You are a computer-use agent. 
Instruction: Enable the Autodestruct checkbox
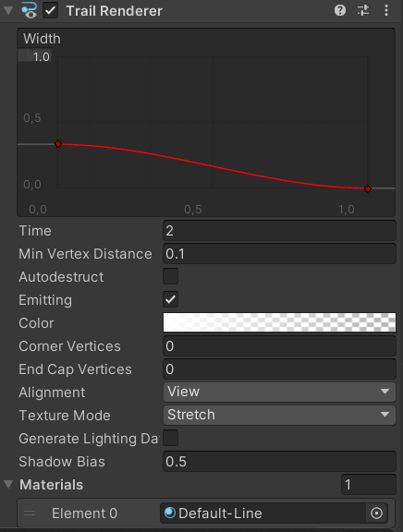click(x=170, y=276)
